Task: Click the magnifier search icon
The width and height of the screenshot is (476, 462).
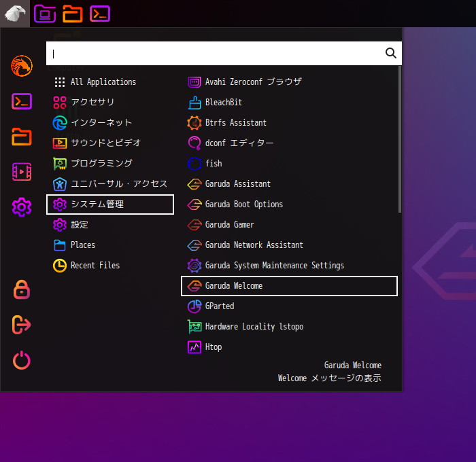Action: [391, 53]
